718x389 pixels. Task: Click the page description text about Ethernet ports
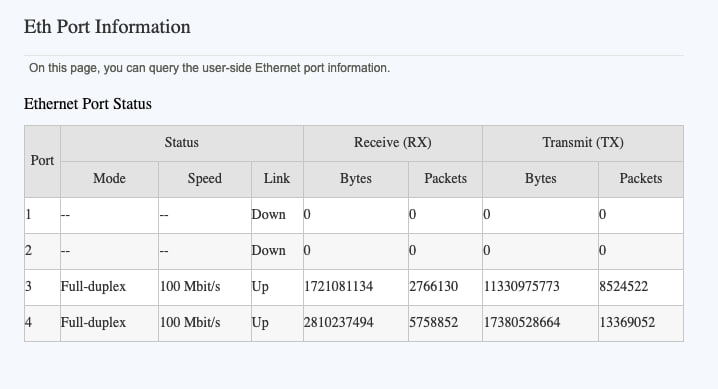[x=209, y=68]
